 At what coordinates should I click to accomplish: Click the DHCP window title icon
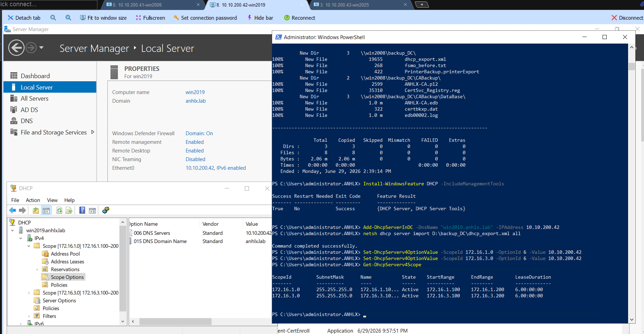pyautogui.click(x=13, y=188)
